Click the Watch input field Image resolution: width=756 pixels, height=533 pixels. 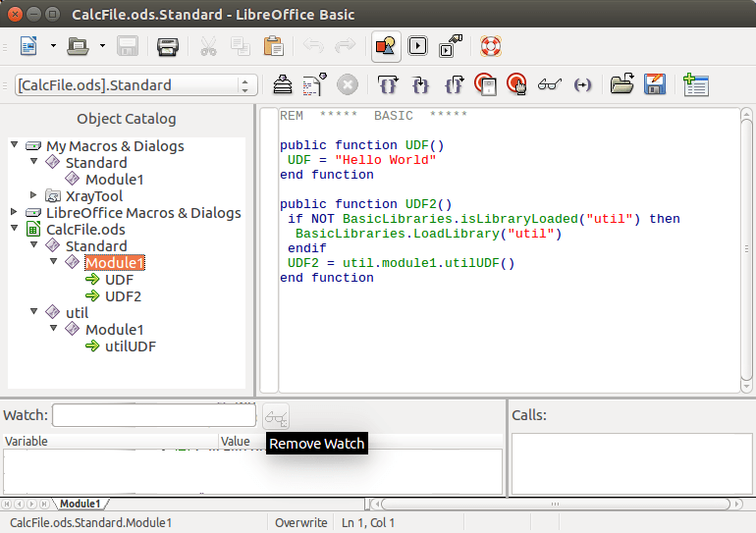[x=154, y=415]
